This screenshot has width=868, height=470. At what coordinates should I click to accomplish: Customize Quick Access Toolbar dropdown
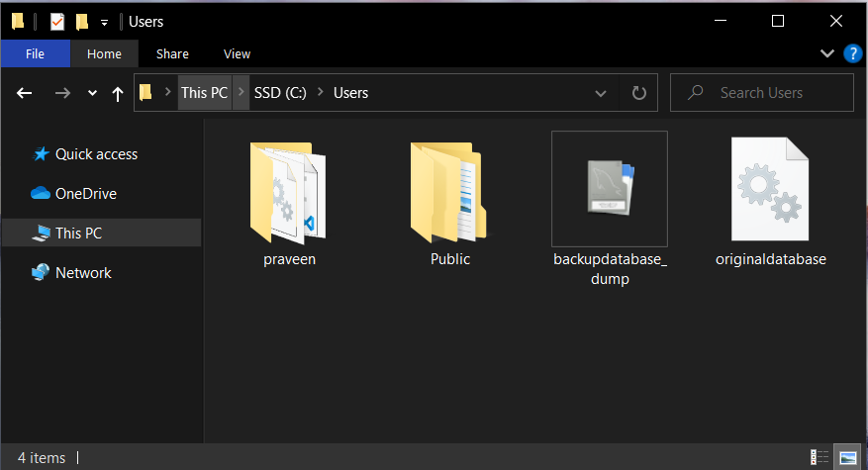click(x=104, y=23)
